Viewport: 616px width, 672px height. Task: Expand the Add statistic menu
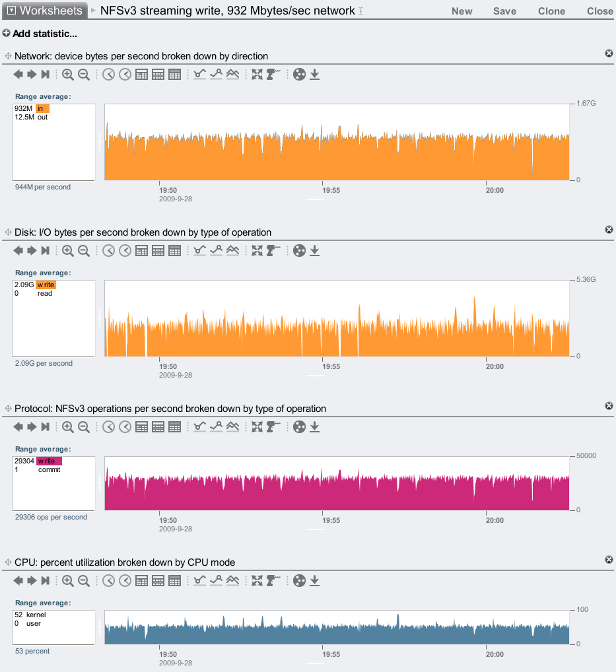point(40,34)
